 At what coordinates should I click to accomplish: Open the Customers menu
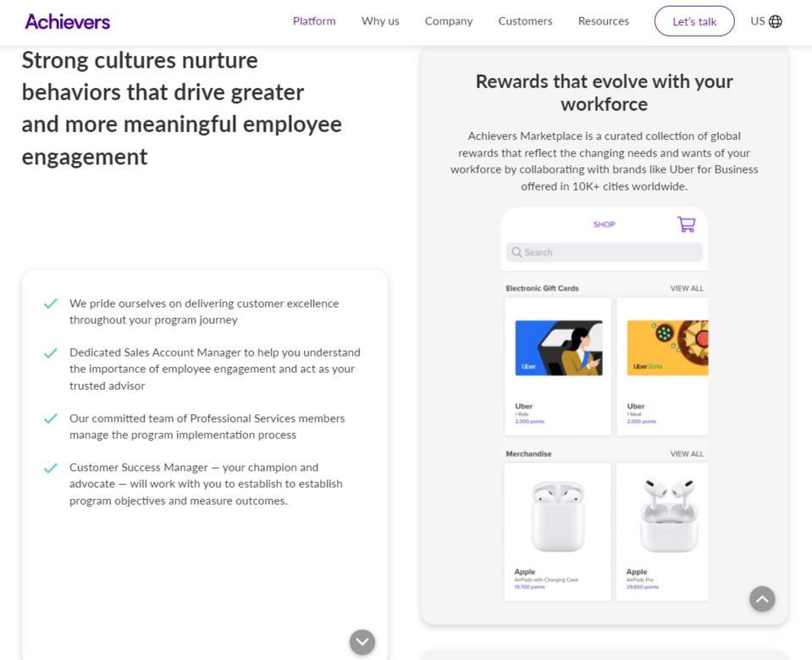(525, 21)
